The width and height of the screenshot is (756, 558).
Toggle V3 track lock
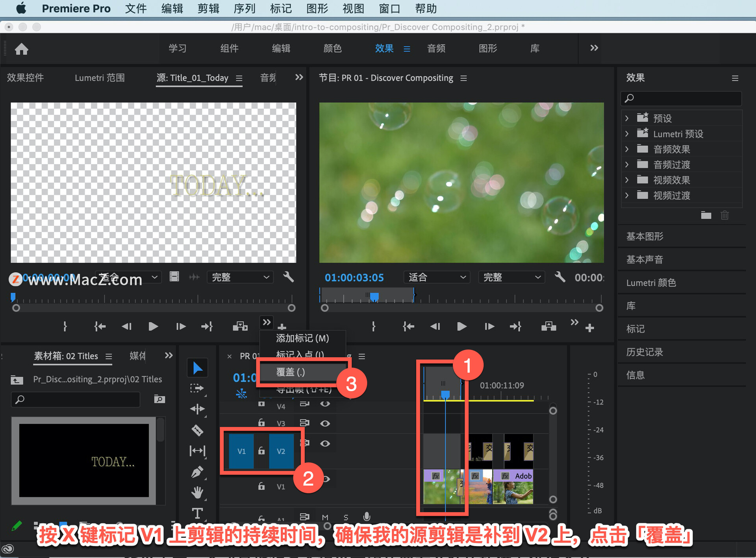point(261,423)
